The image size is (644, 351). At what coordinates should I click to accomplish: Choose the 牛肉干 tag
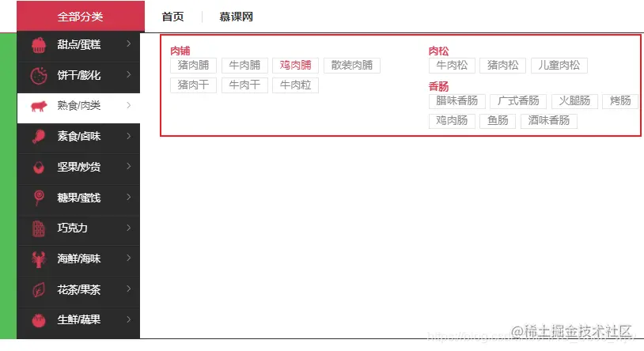[244, 85]
